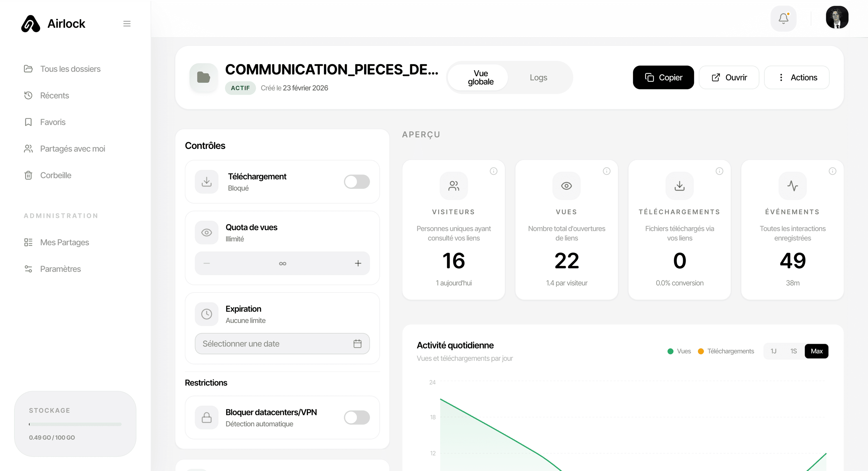The height and width of the screenshot is (471, 868).
Task: Toggle Bloquer datacenters/VPN detection
Action: click(x=356, y=418)
